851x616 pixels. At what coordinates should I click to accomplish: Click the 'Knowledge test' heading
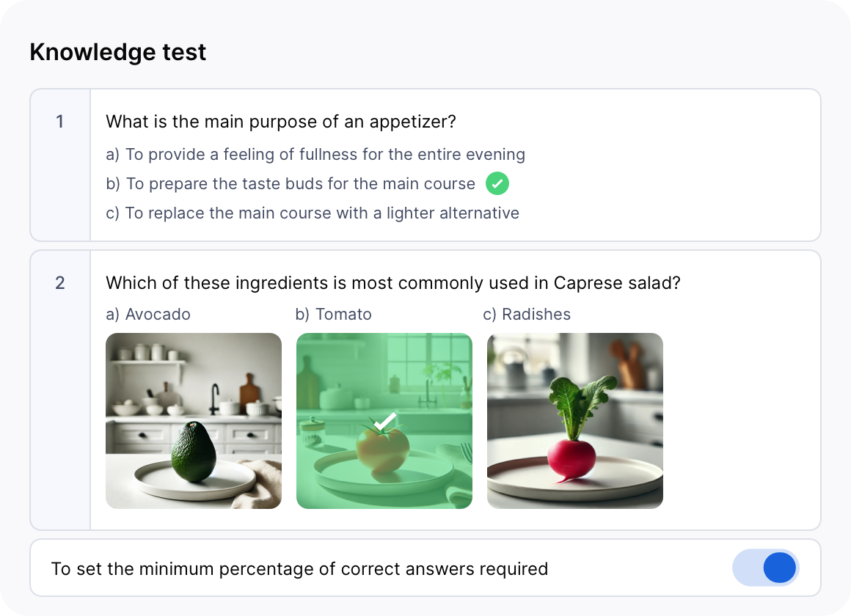tap(118, 53)
